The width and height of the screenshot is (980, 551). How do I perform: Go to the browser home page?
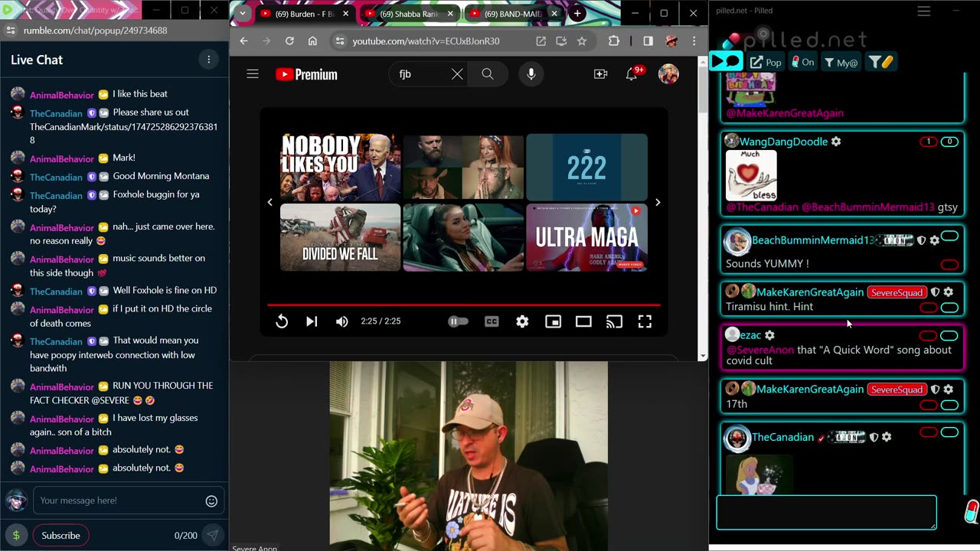click(x=312, y=41)
